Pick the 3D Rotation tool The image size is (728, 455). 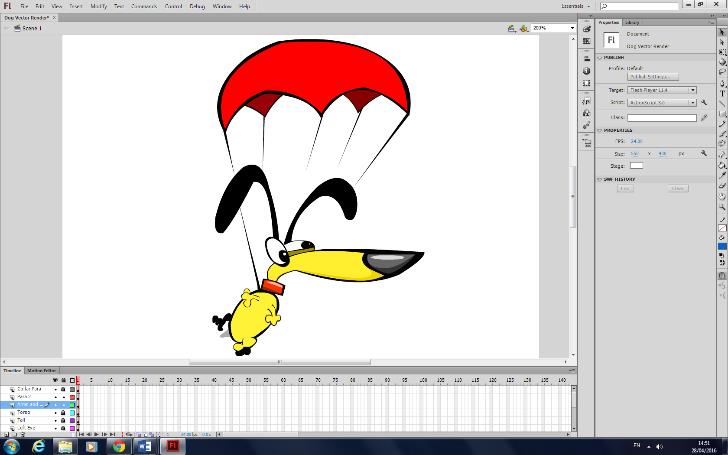tap(722, 62)
